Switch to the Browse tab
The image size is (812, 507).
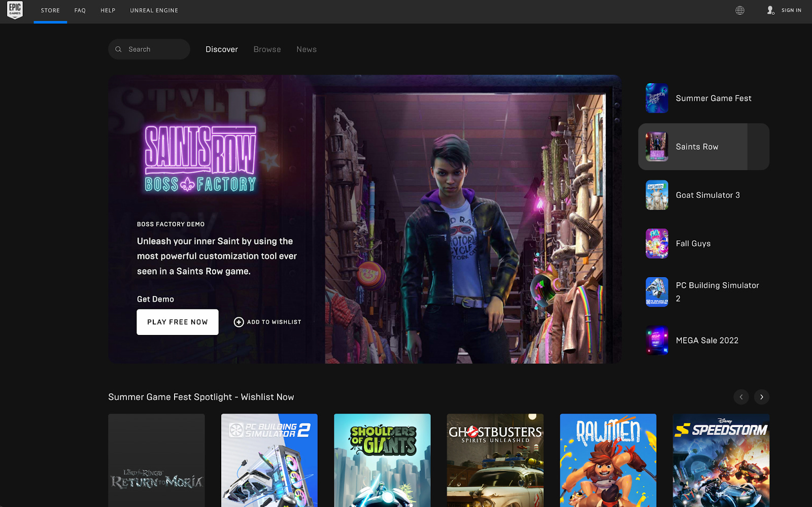point(267,49)
